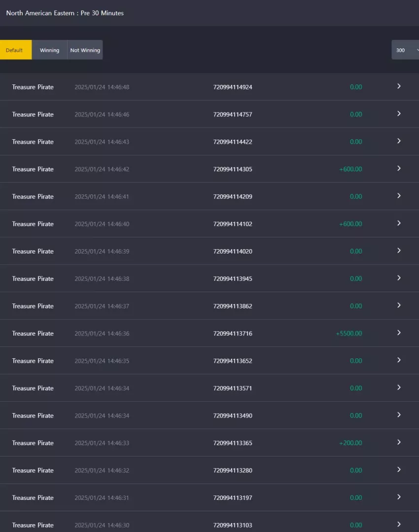
Task: Filter by Not Winning records
Action: [x=85, y=50]
